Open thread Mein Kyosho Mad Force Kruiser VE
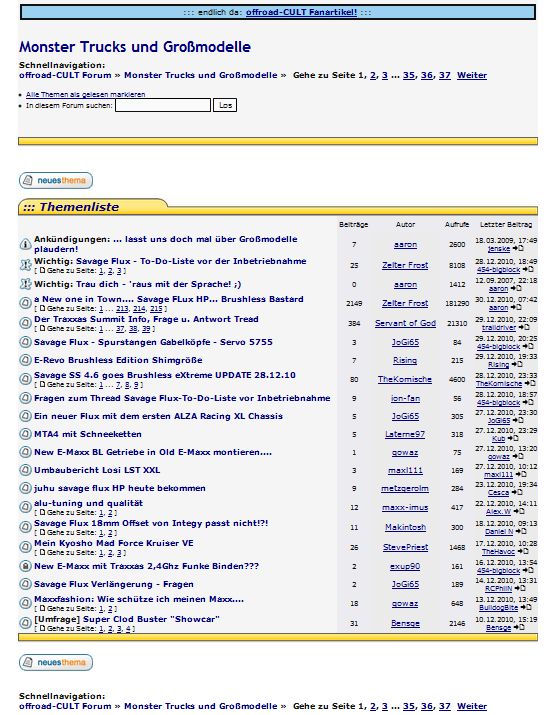Image resolution: width=557 pixels, height=715 pixels. point(114,544)
